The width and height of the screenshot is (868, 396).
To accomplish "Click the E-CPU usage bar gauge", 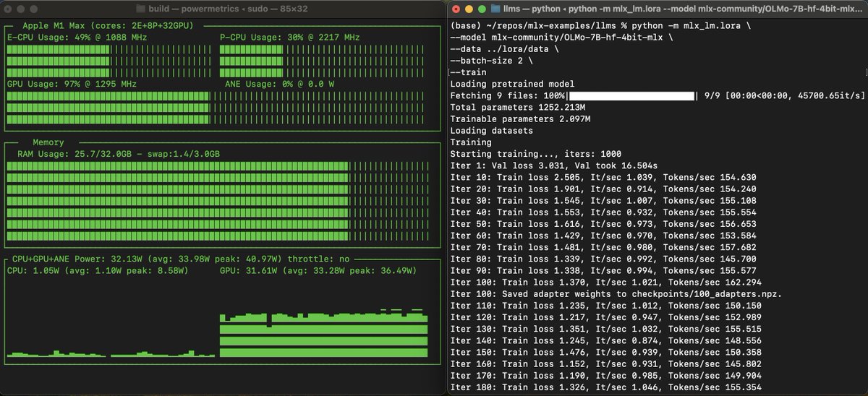I will pyautogui.click(x=109, y=61).
